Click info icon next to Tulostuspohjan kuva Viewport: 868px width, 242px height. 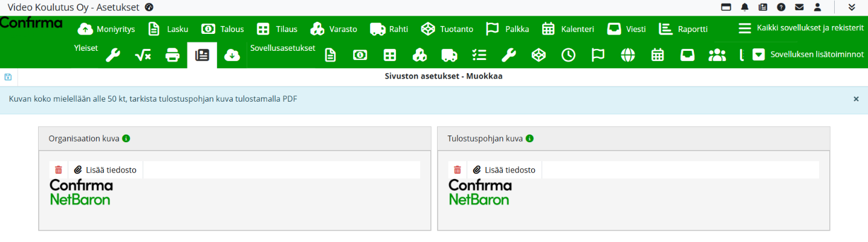[x=530, y=139]
